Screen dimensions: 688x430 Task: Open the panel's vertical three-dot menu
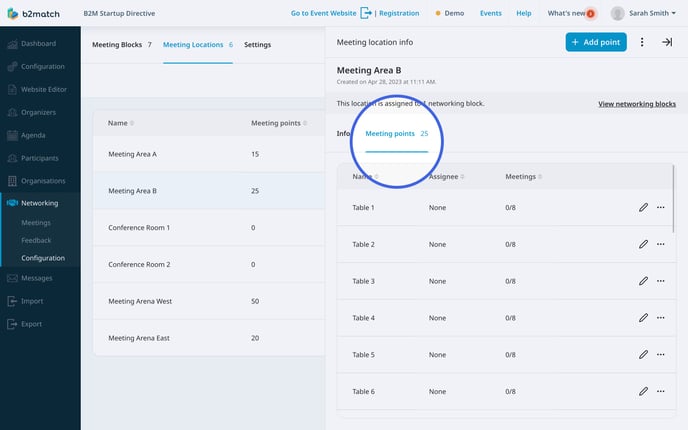(642, 42)
